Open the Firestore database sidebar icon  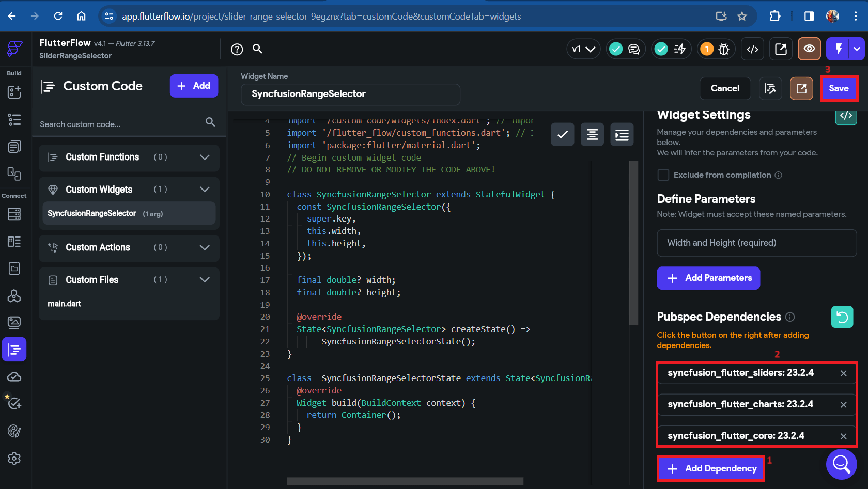(x=14, y=214)
